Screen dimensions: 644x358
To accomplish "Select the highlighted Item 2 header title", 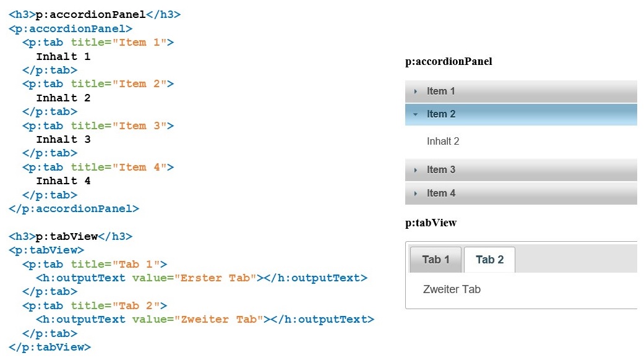I will [440, 114].
